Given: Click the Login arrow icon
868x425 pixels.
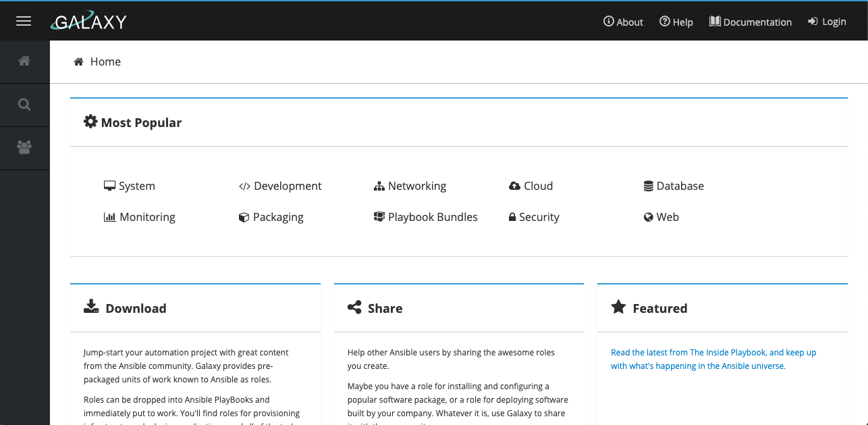Looking at the screenshot, I should coord(813,22).
